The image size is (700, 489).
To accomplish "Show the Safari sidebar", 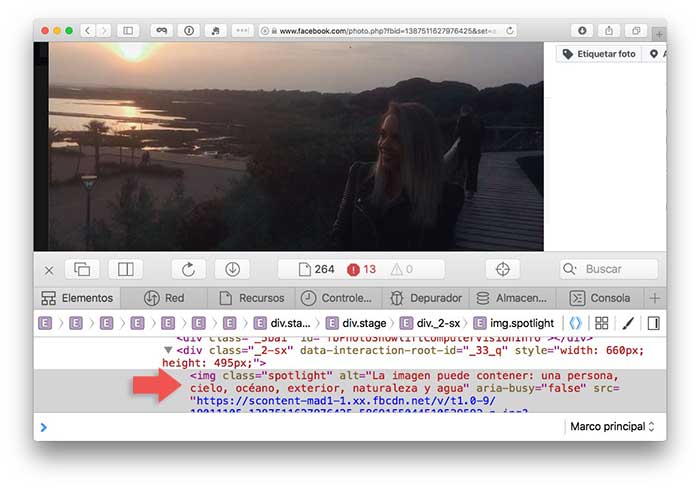I will (128, 30).
